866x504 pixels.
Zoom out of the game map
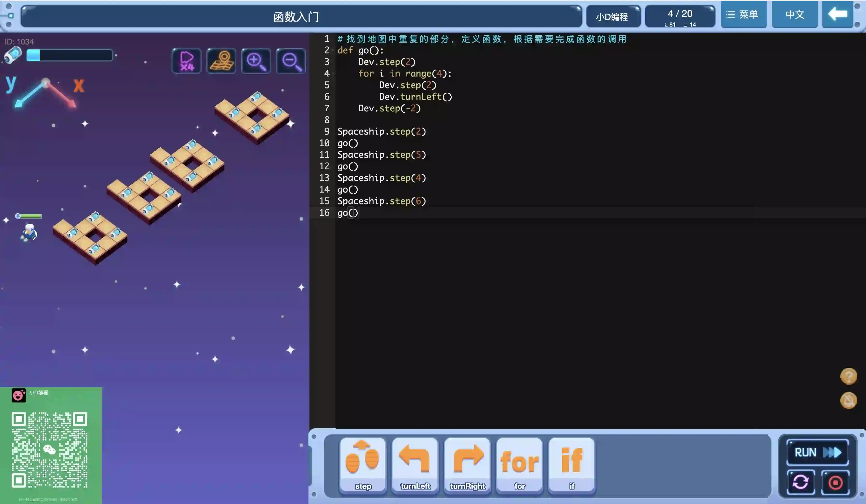tap(291, 61)
